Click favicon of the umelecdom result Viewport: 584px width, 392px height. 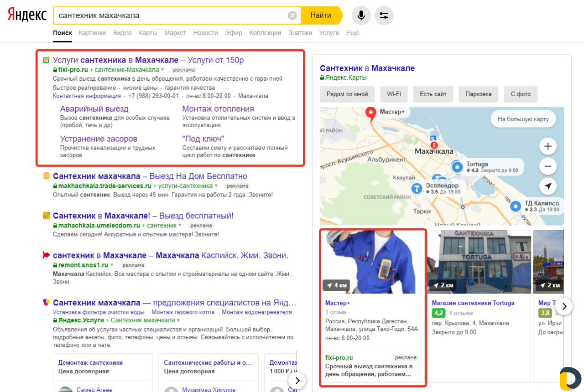[46, 215]
